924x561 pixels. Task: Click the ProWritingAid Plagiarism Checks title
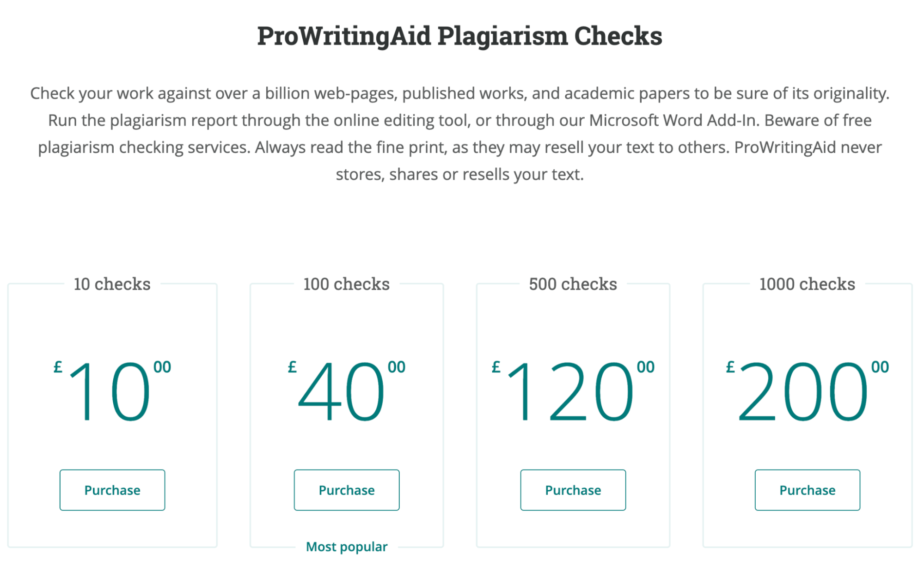pyautogui.click(x=460, y=36)
